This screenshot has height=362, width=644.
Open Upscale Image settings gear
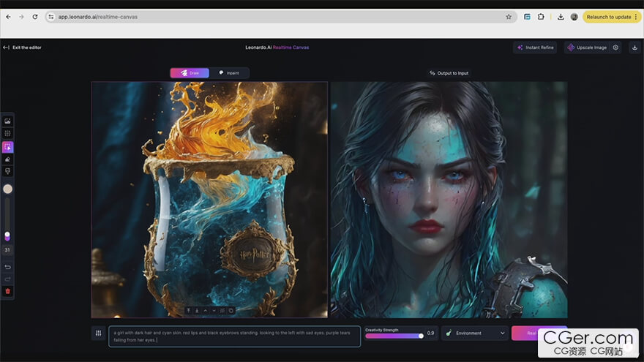coord(615,48)
